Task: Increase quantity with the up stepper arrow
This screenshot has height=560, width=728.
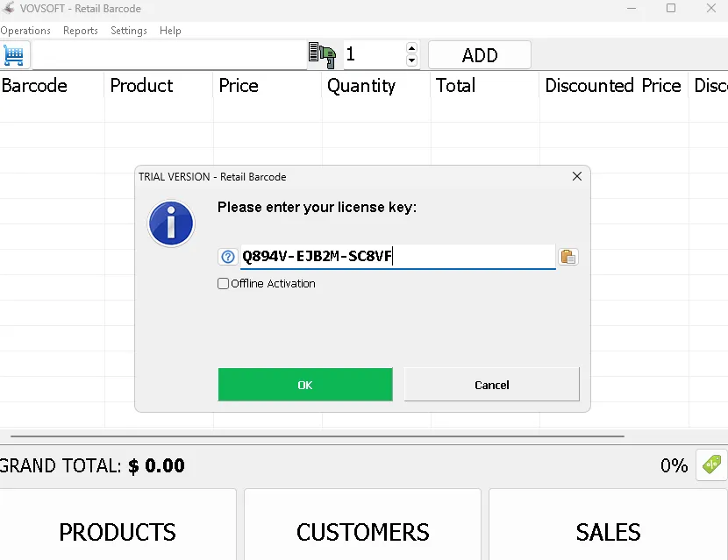Action: 411,47
